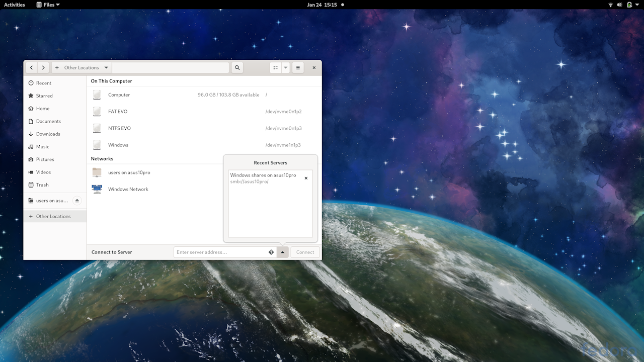The width and height of the screenshot is (644, 362).
Task: Click the empty path bar area
Action: pyautogui.click(x=171, y=67)
